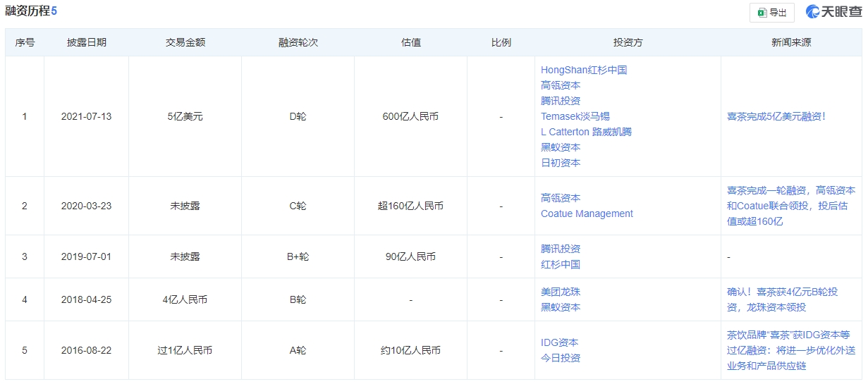The width and height of the screenshot is (868, 384).
Task: Open IDG资本 investor link
Action: coord(559,342)
